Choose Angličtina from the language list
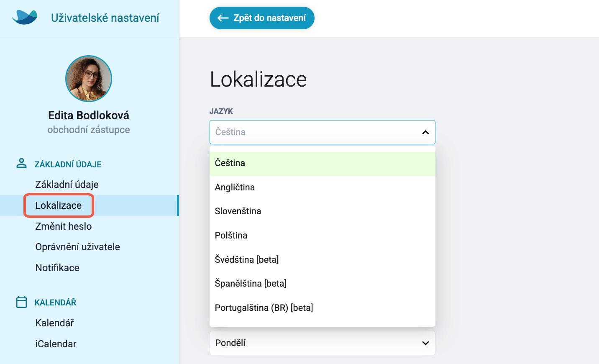This screenshot has width=599, height=364. pos(322,187)
